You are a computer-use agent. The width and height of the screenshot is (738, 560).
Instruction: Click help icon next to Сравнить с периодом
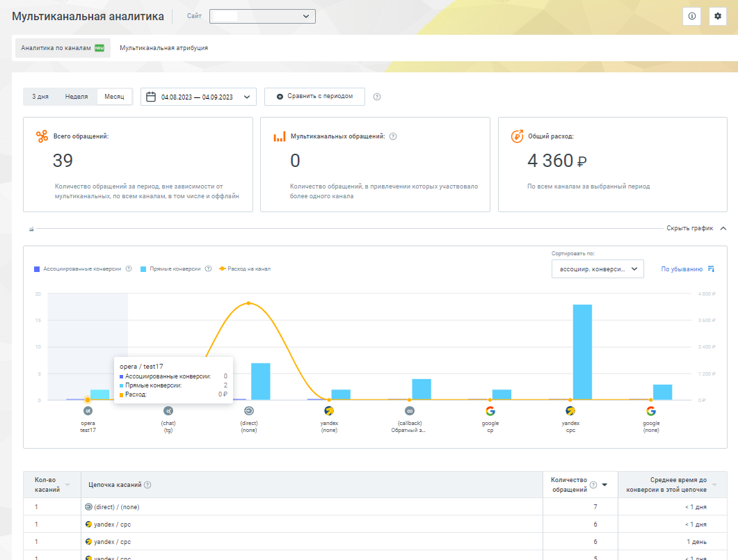377,97
